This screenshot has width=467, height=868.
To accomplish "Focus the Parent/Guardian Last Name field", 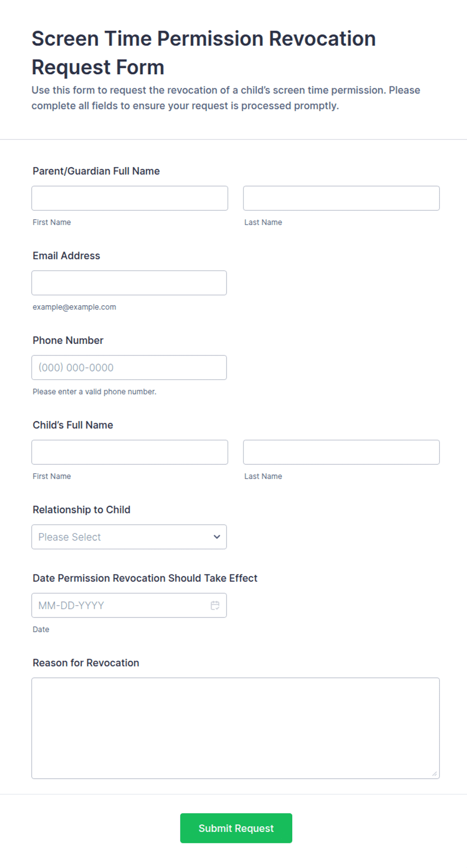I will [341, 198].
